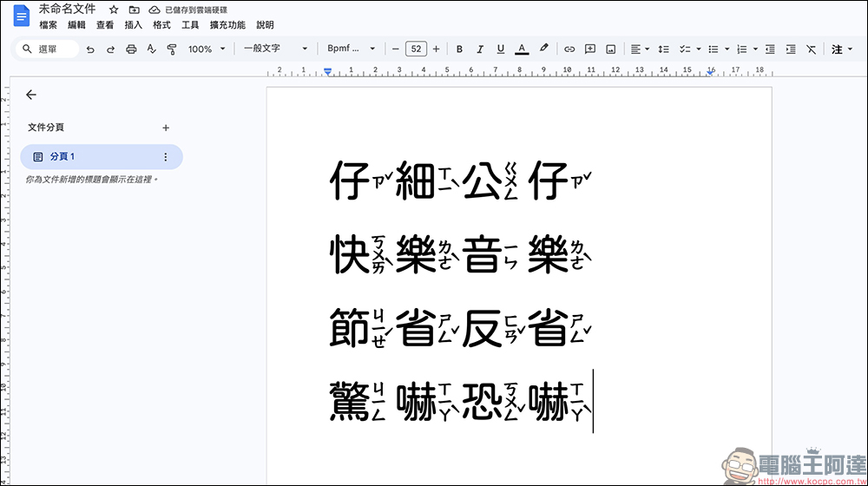The width and height of the screenshot is (868, 486).
Task: Click the font size field showing 52
Action: click(417, 49)
